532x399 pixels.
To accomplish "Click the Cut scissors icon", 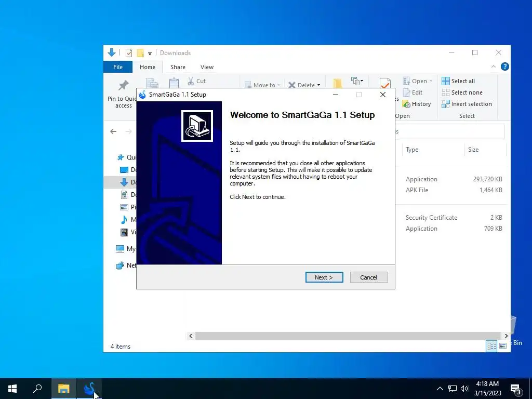I will [191, 81].
